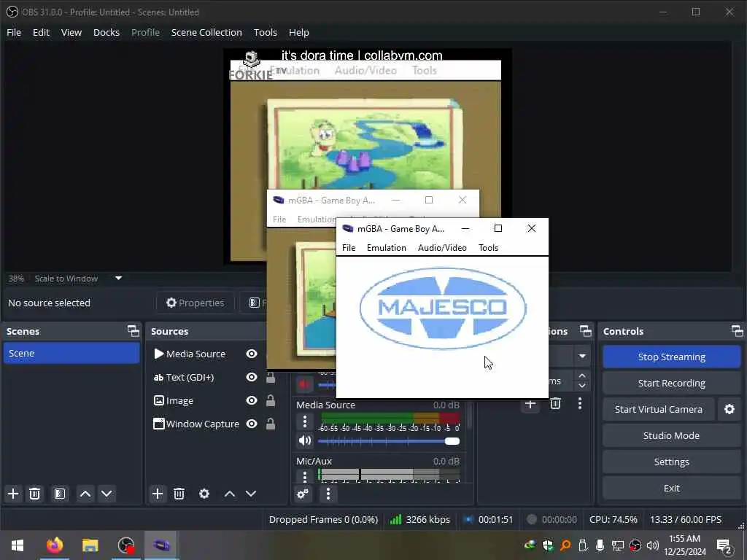Open OBS Tools menu
Image resolution: width=747 pixels, height=560 pixels.
click(x=266, y=32)
